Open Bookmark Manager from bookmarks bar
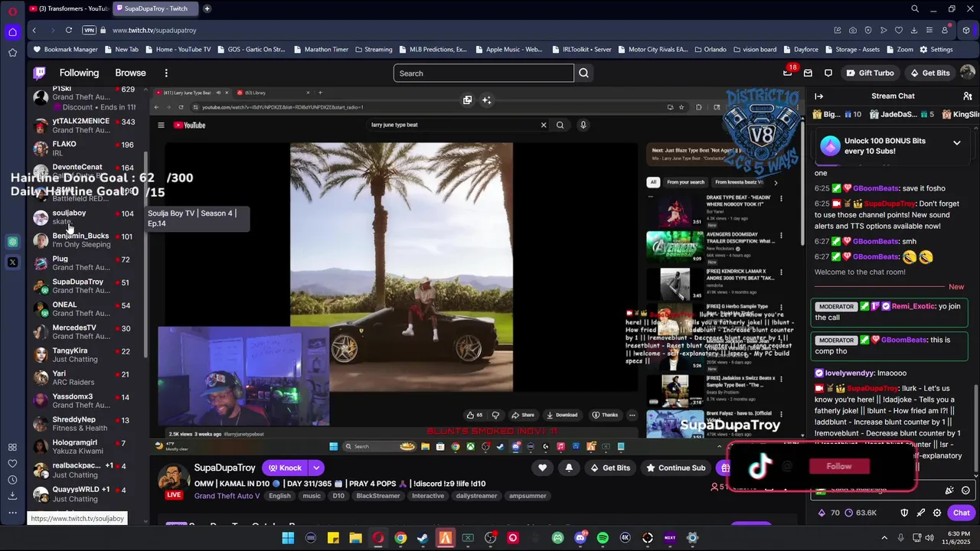 (x=65, y=49)
